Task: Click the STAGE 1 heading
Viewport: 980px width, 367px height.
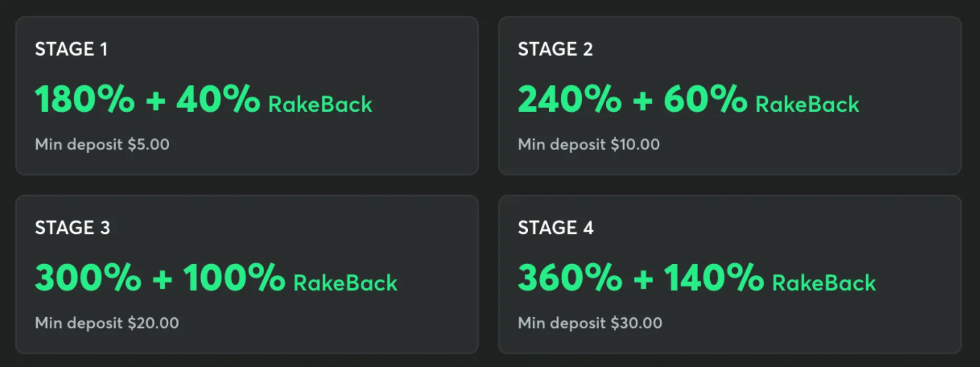Action: [x=71, y=49]
